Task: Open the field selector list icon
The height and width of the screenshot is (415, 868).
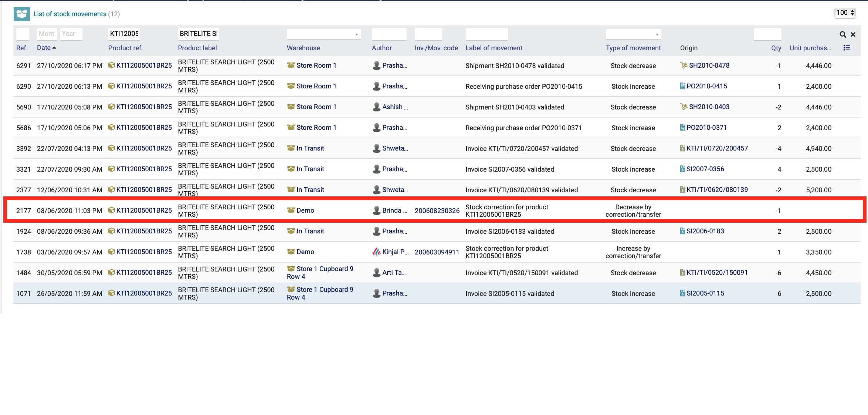Action: (847, 48)
